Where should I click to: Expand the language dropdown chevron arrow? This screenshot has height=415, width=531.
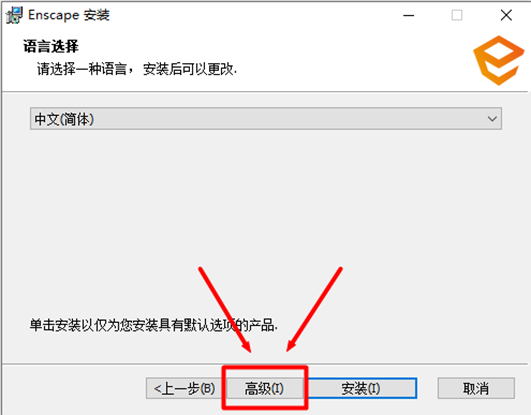[492, 119]
